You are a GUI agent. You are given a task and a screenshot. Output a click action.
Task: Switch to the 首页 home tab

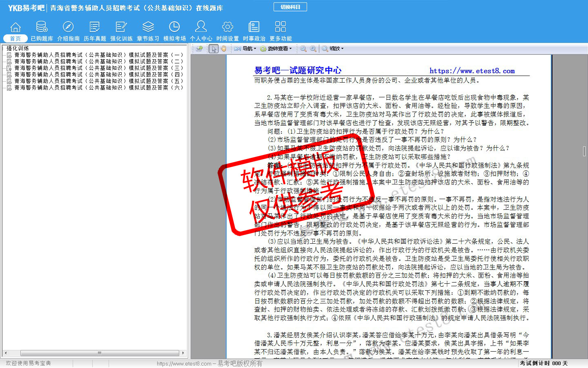point(16,31)
